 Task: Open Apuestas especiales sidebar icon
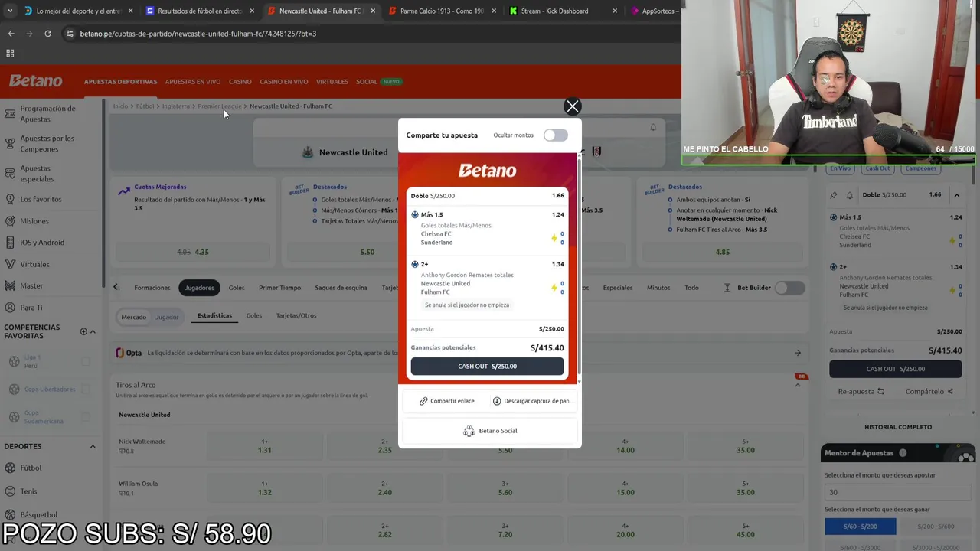click(x=10, y=174)
